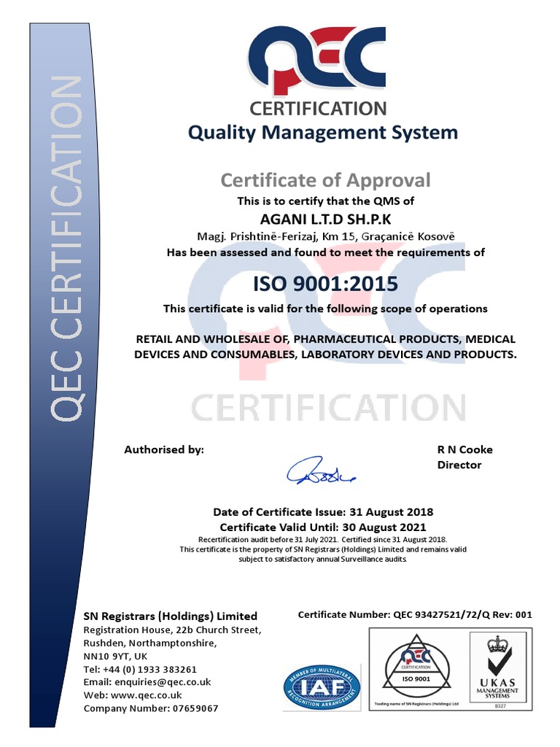
Task: Click the email enquiries@qec.co.uk
Action: click(x=163, y=682)
